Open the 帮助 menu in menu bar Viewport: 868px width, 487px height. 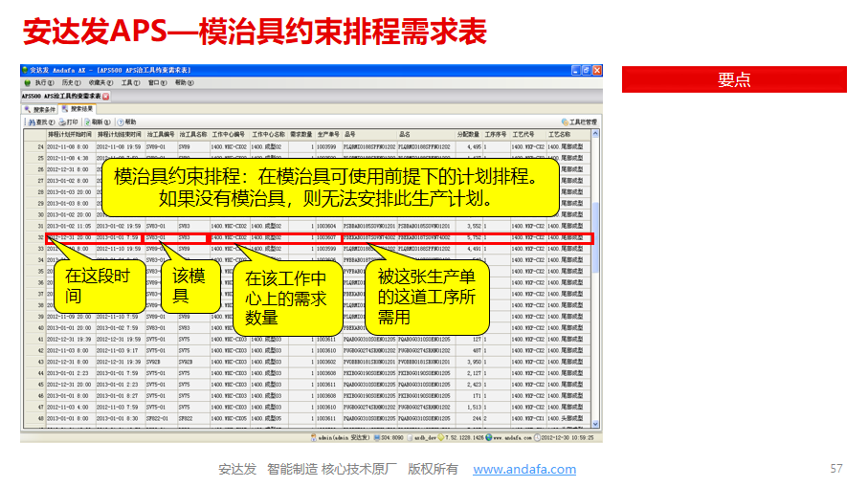click(185, 83)
